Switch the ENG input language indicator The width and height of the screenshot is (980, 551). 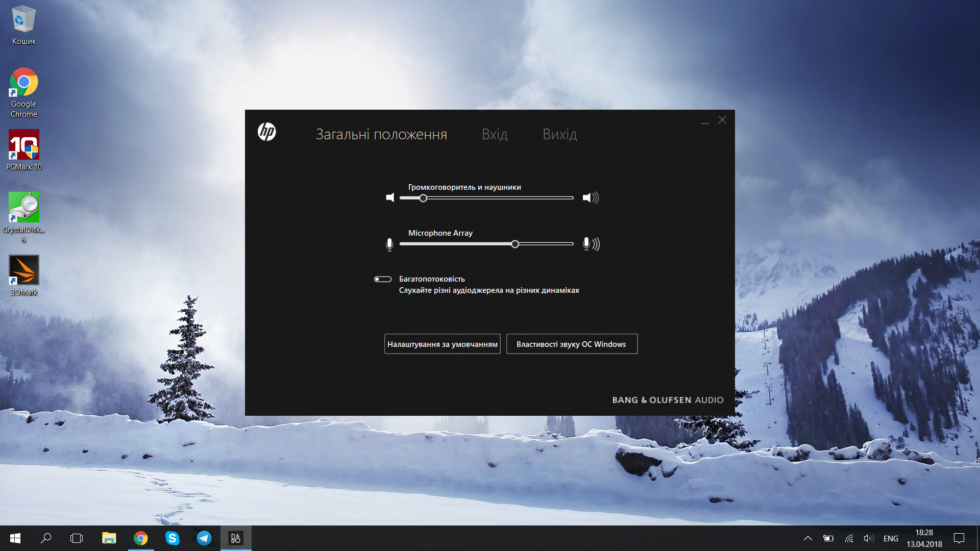(891, 538)
